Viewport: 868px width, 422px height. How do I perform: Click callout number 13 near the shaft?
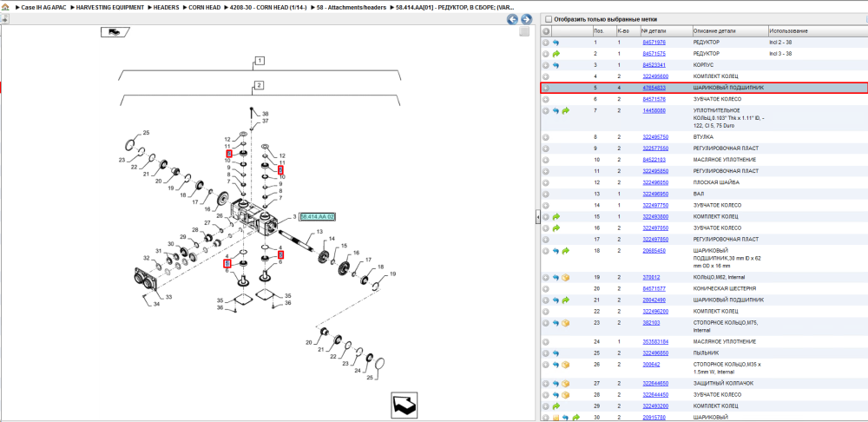point(319,232)
